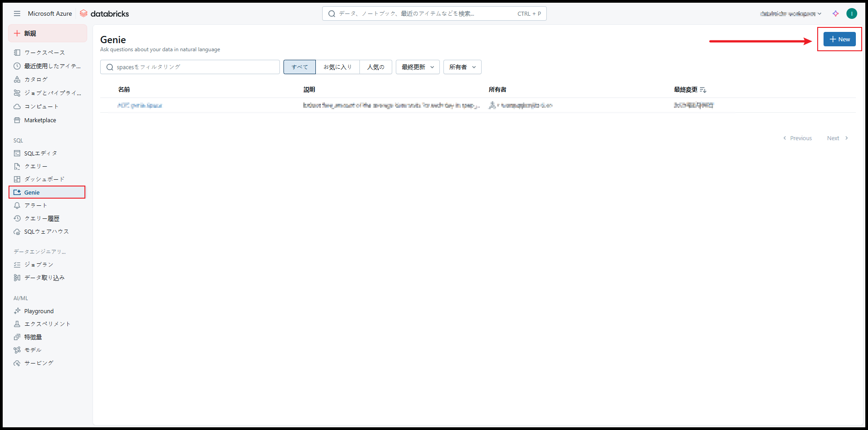This screenshot has height=430, width=868.
Task: Click the 所有者 column header
Action: [497, 89]
